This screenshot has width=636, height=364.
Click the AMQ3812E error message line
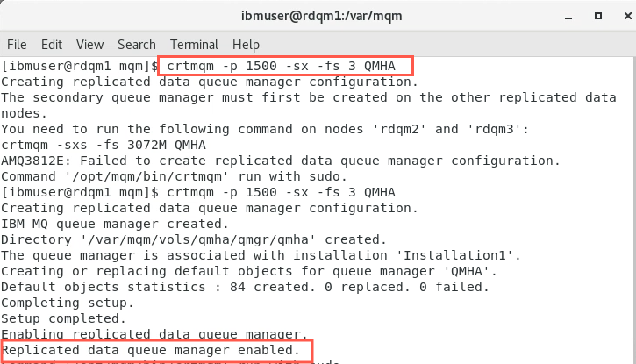(x=281, y=161)
